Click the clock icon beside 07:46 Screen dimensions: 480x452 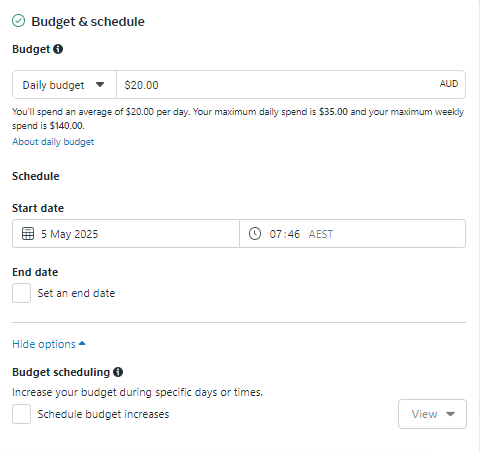click(255, 234)
